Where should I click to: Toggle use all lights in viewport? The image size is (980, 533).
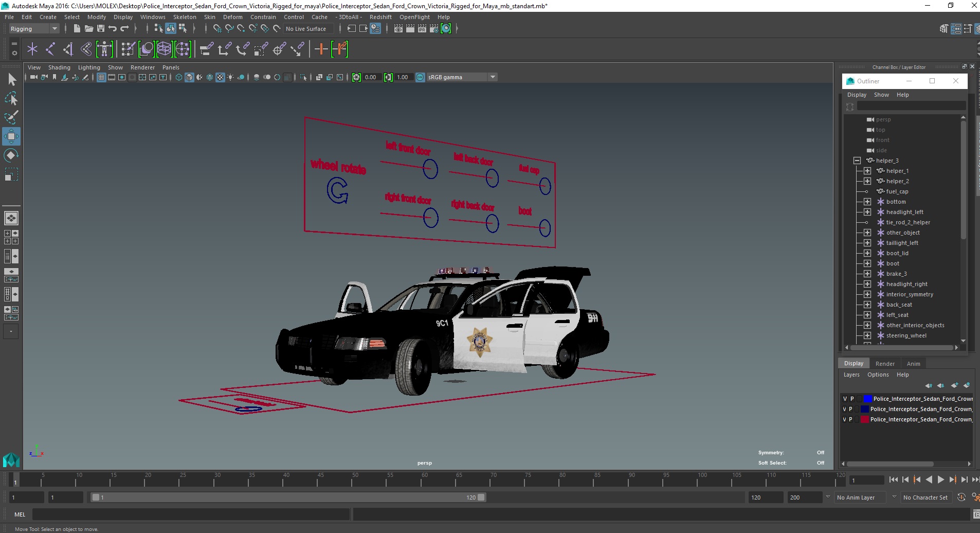click(230, 77)
